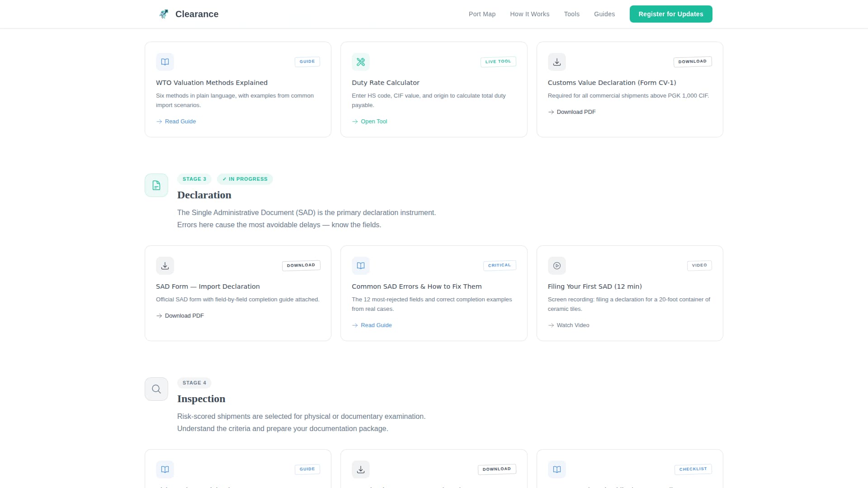Follow Read Guide link under WTO Valuation
Image resolution: width=868 pixels, height=488 pixels.
click(x=180, y=122)
